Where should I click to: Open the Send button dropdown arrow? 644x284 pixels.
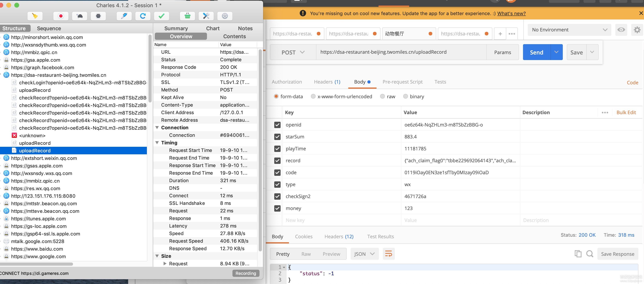pyautogui.click(x=556, y=52)
